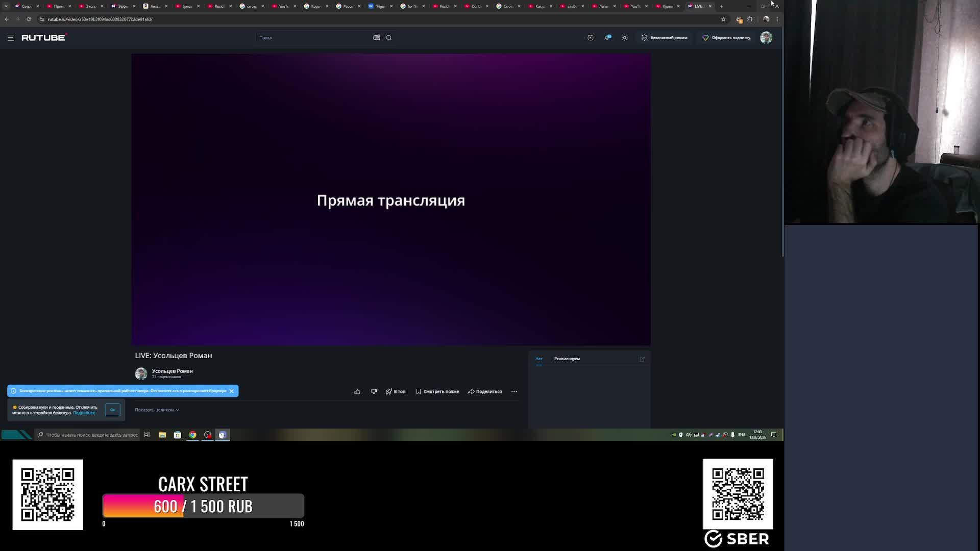Open the chat pop-out window icon
980x551 pixels.
[642, 359]
